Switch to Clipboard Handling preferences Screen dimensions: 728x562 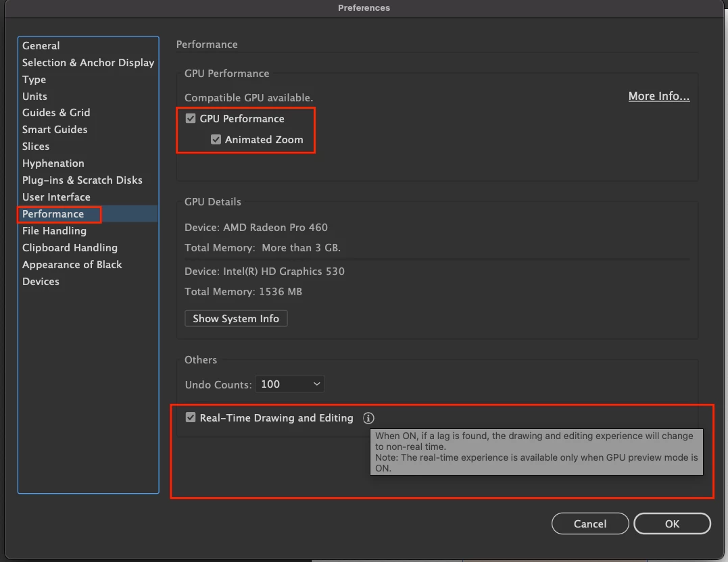pos(89,247)
